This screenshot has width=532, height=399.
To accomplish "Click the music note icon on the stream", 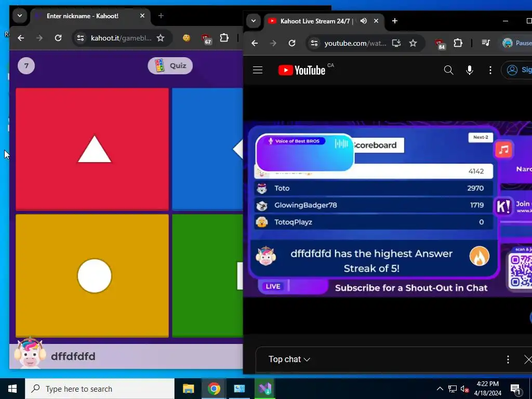I will [x=504, y=150].
